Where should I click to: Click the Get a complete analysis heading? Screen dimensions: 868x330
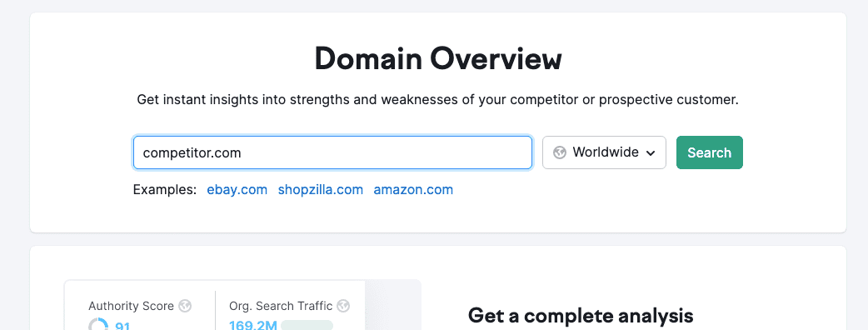tap(581, 315)
